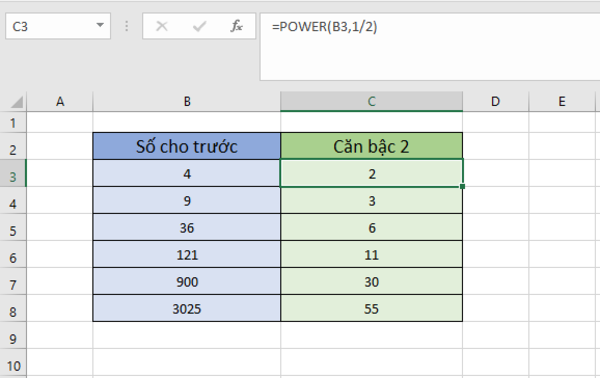Click the Cancel (X) formula icon
Screen dimensions: 600x378
click(x=162, y=26)
